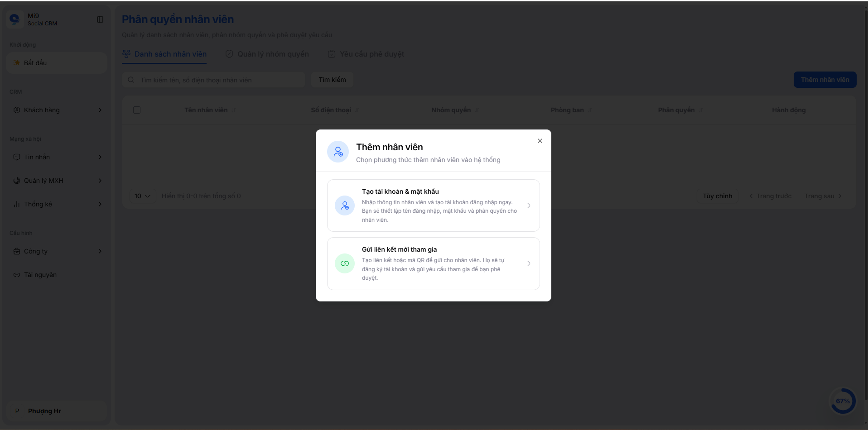Click the 67% progress circle indicator
The image size is (868, 430).
click(843, 401)
